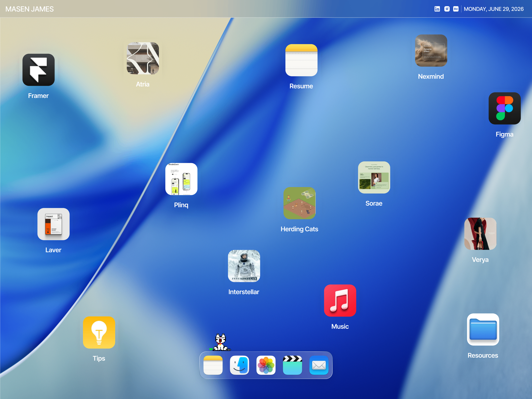
Task: Click the Music label text
Action: click(340, 326)
